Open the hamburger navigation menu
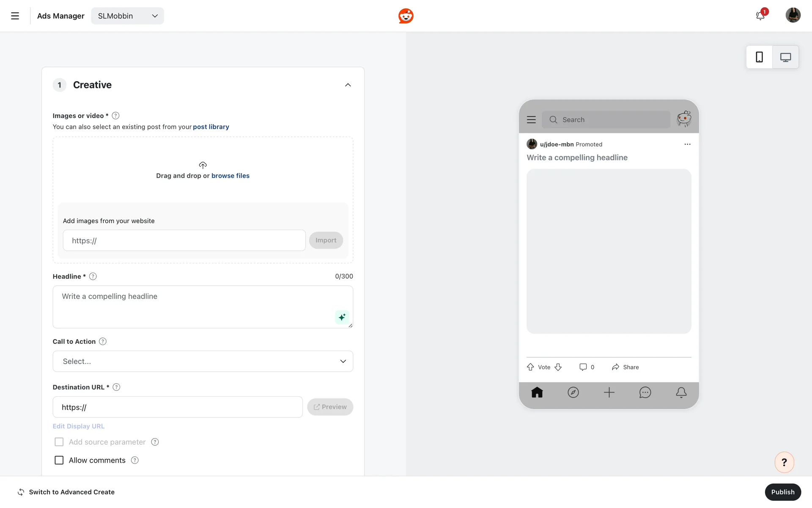This screenshot has width=812, height=508. (15, 16)
